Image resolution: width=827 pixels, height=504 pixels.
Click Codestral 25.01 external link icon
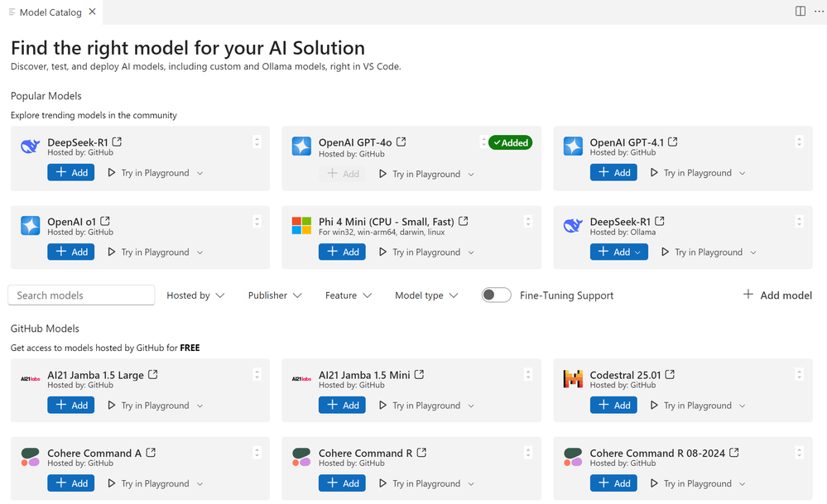(670, 375)
